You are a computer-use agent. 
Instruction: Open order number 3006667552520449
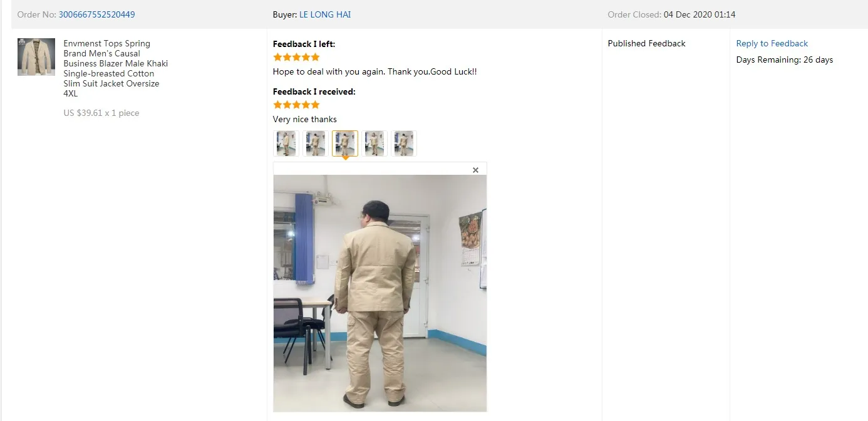[96, 14]
